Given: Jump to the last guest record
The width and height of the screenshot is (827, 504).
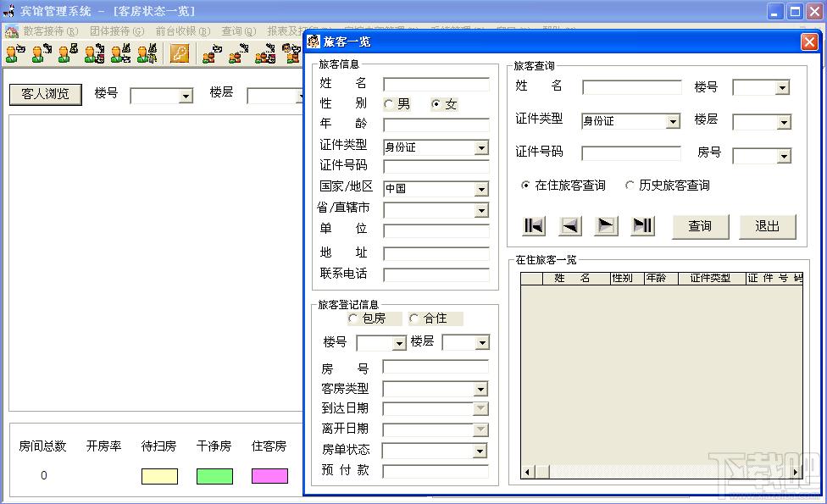Looking at the screenshot, I should (643, 225).
